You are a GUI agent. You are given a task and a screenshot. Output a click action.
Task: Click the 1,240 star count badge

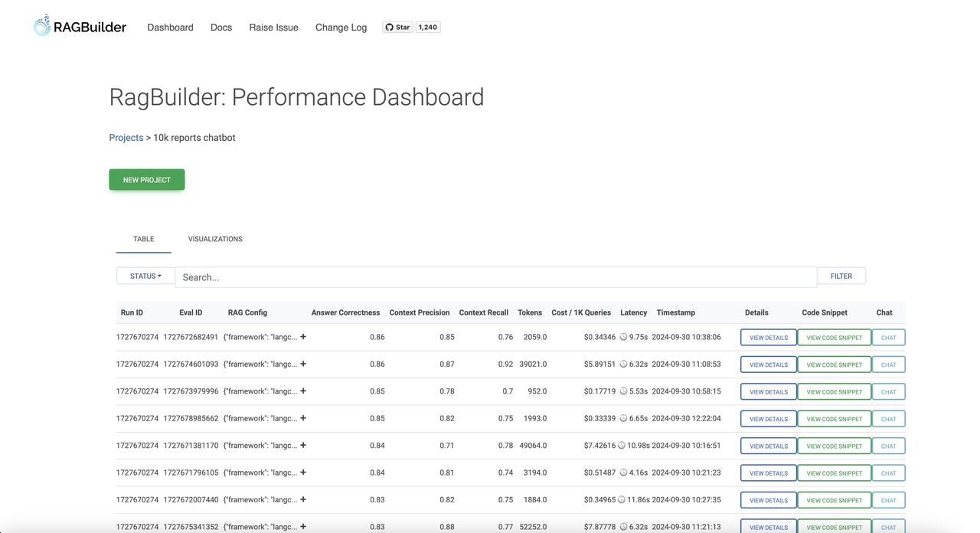428,27
